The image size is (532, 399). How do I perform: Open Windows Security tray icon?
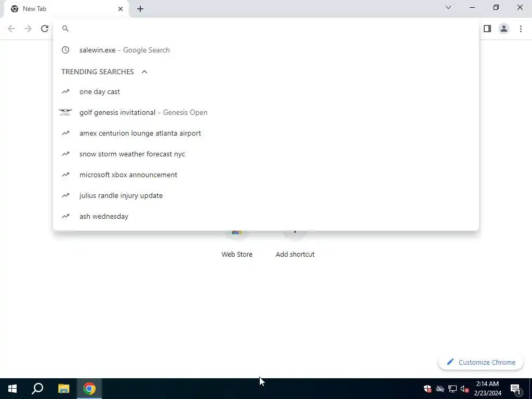pyautogui.click(x=427, y=389)
